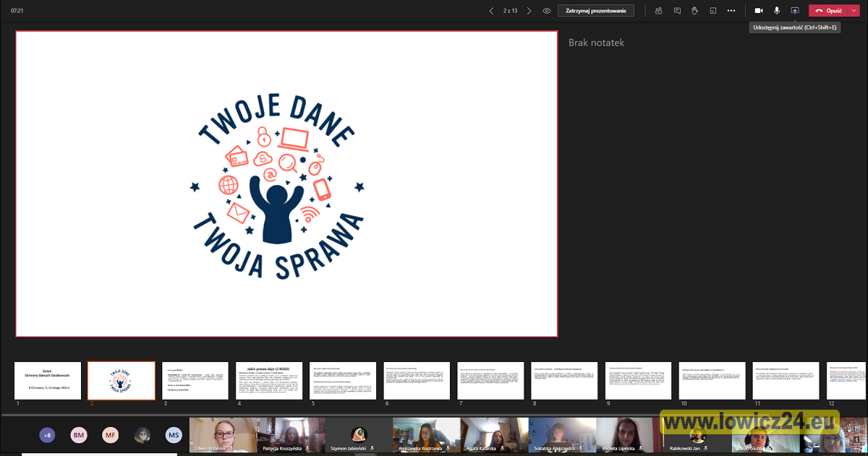Select slide 2 thumbnail with logo
Image resolution: width=868 pixels, height=456 pixels.
click(122, 380)
